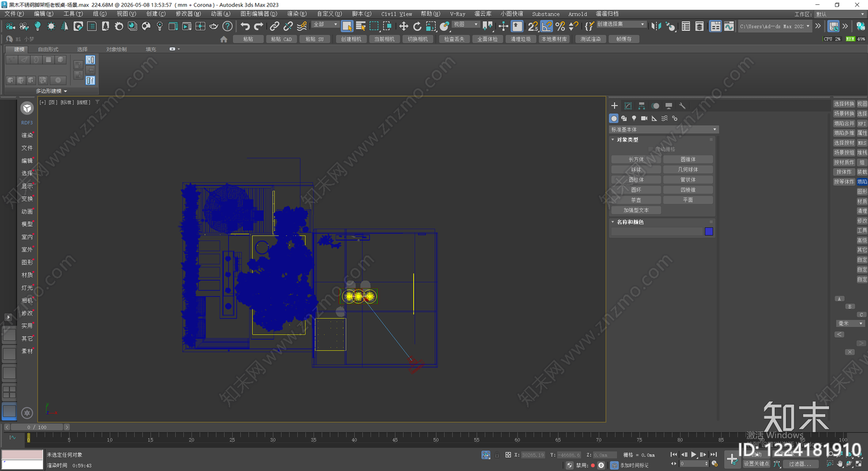Click the Redo arrow icon
Screen dimensions: 868x471
[x=259, y=26]
